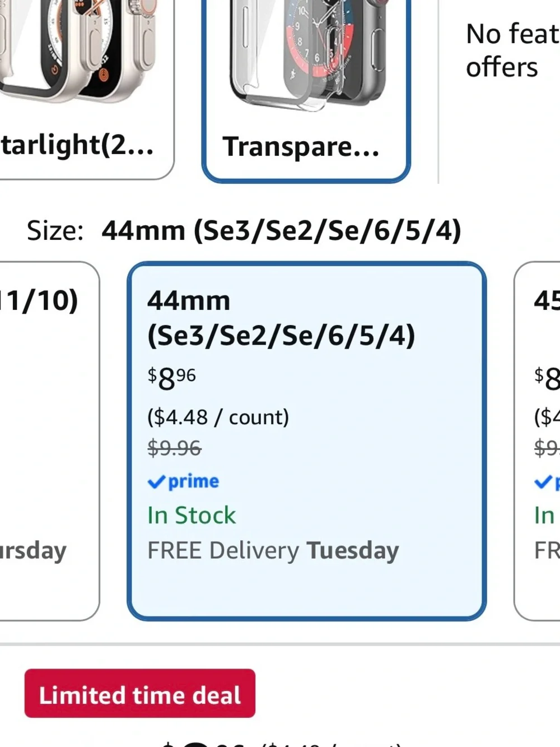
Task: Tap the Transpare... color label text
Action: click(301, 147)
